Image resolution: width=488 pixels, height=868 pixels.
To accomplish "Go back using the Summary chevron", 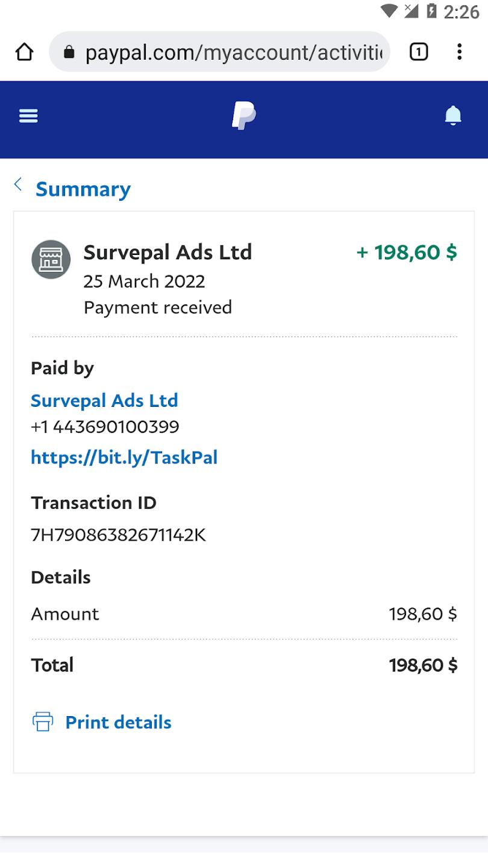I will [18, 184].
